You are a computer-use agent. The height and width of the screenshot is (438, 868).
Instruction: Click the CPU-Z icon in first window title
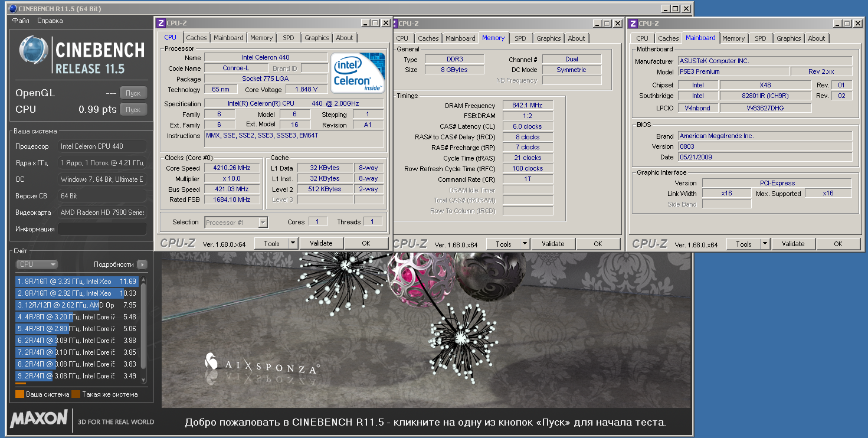pyautogui.click(x=161, y=24)
